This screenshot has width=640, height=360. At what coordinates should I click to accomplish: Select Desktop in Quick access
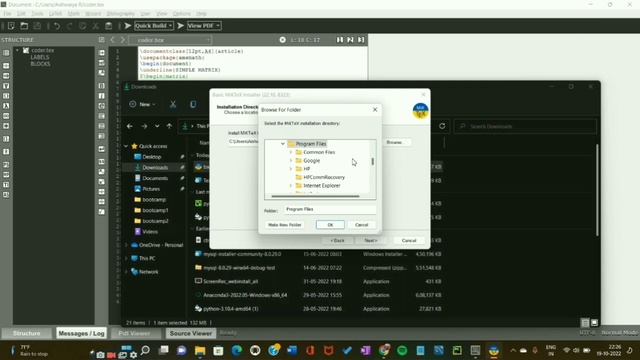click(x=152, y=157)
